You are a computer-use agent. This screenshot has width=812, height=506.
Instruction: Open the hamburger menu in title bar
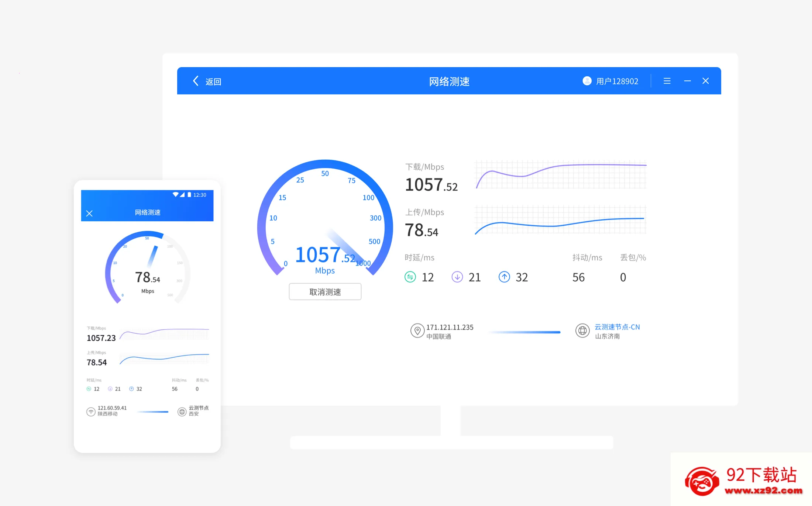coord(667,81)
